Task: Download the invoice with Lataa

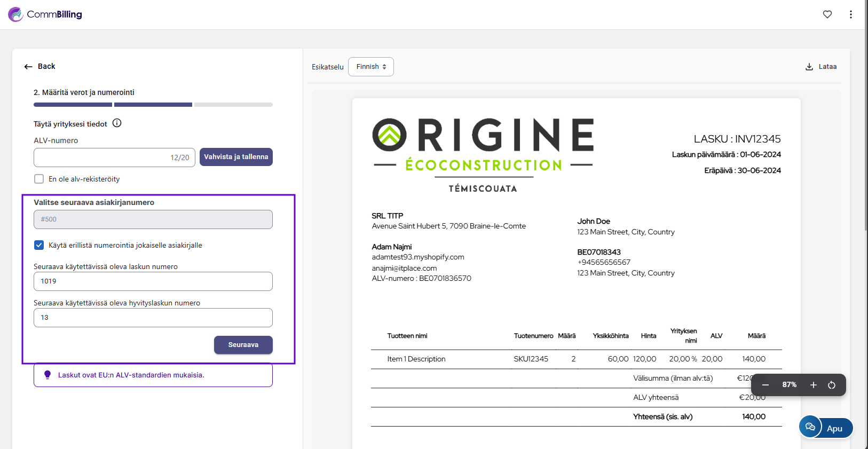Action: coord(820,67)
